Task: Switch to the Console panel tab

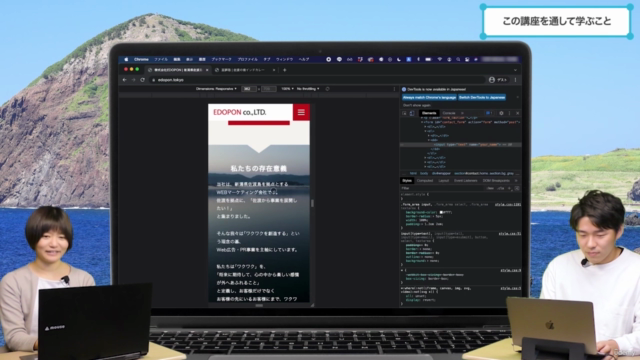Action: [x=449, y=113]
